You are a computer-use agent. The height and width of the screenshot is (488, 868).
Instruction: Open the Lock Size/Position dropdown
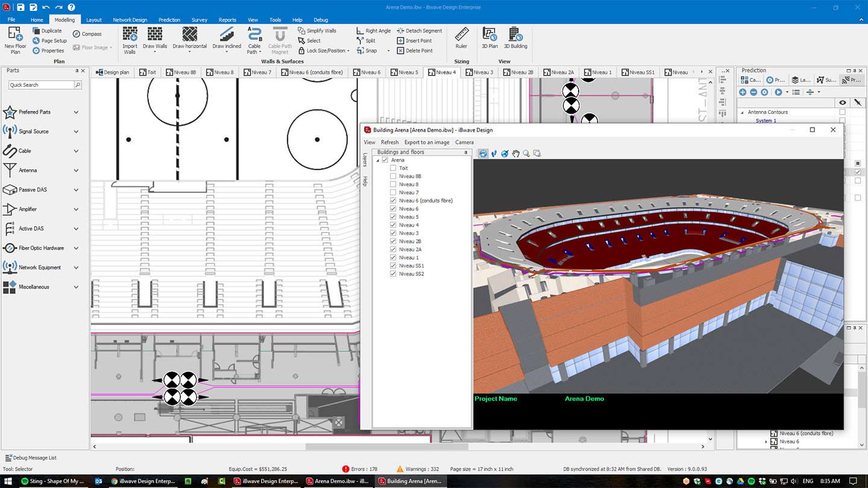tap(349, 51)
